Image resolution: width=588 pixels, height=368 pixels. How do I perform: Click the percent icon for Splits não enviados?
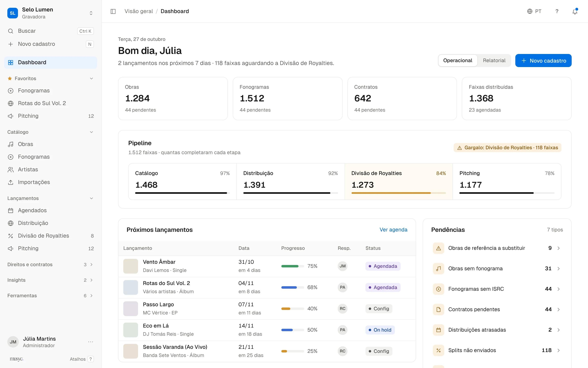(439, 350)
